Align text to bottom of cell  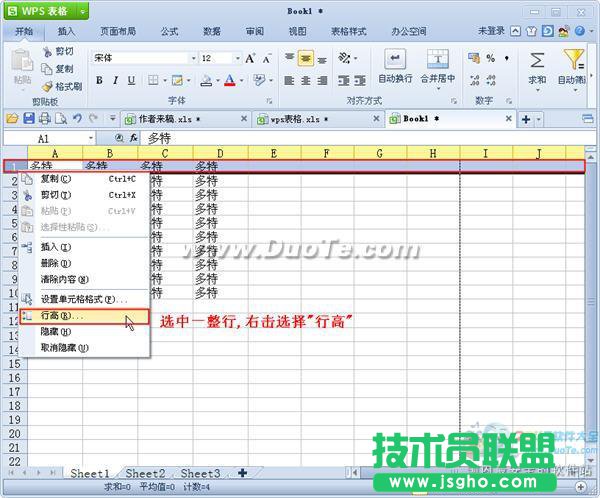(322, 60)
